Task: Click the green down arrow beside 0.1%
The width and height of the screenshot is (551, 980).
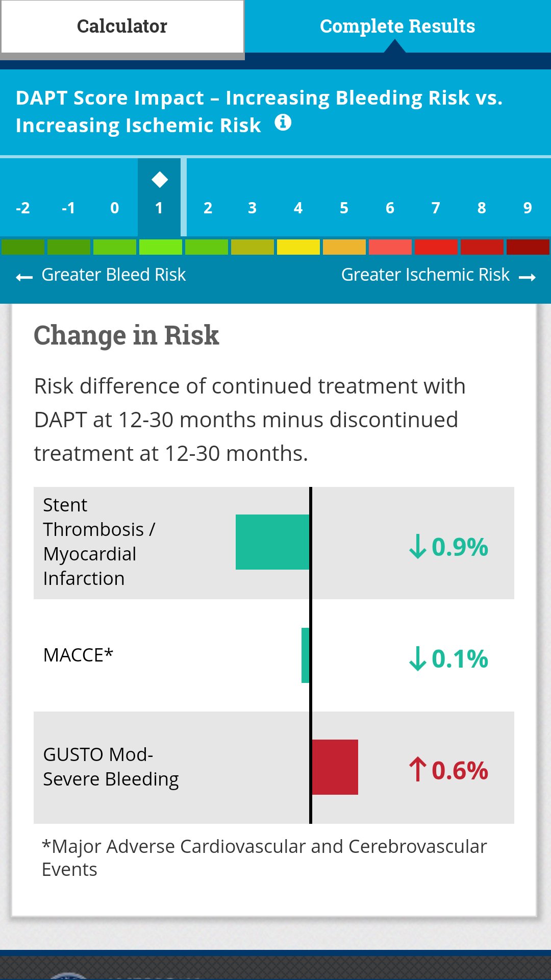Action: click(417, 658)
